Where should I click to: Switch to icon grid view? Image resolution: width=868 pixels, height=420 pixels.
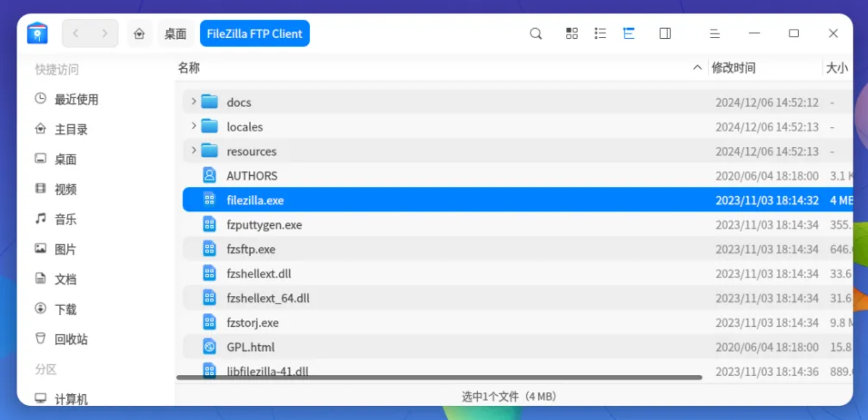pyautogui.click(x=572, y=34)
